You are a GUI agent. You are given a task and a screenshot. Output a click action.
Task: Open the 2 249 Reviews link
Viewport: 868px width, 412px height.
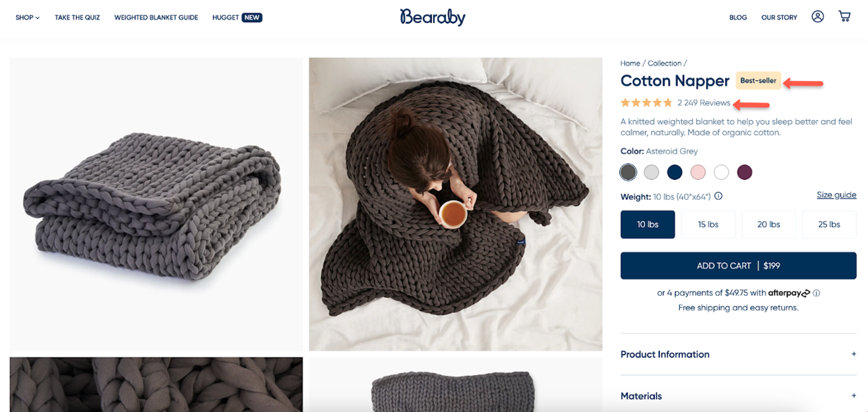(x=703, y=103)
